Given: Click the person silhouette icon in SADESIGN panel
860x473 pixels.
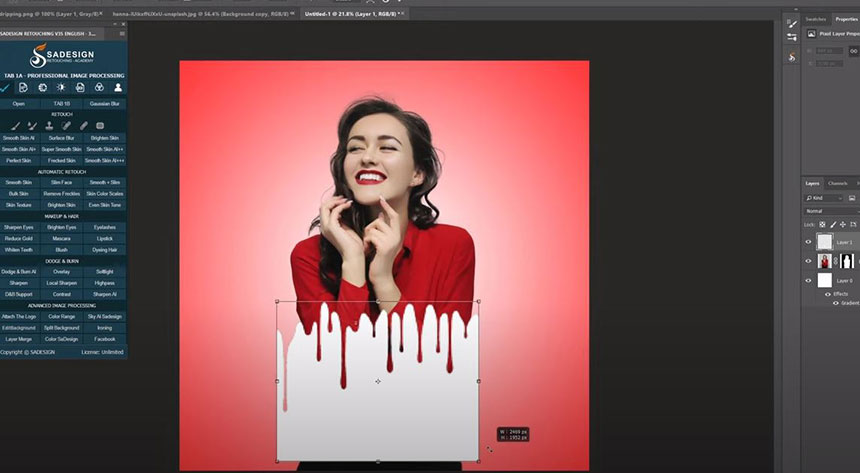Looking at the screenshot, I should coord(118,88).
